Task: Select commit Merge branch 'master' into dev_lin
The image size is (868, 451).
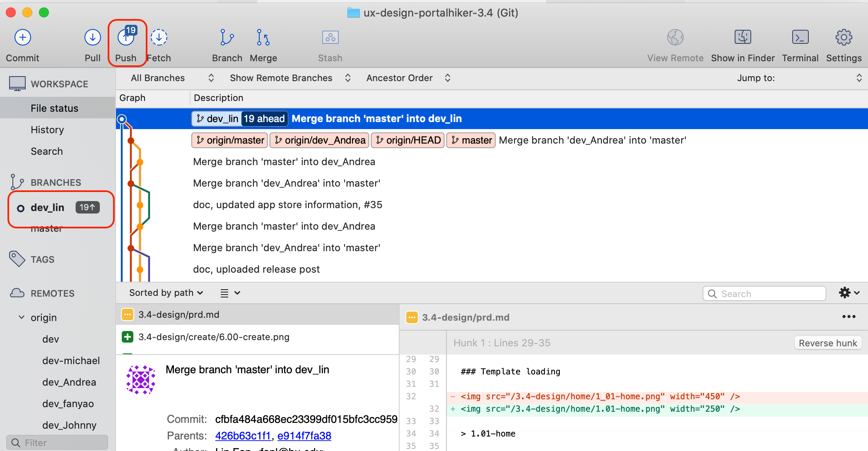Action: [492, 119]
